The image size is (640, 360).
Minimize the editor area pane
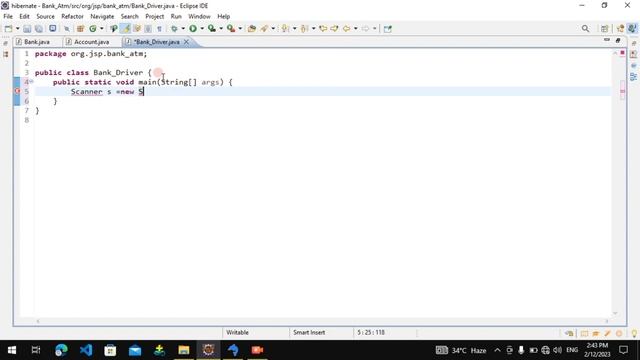coord(607,40)
